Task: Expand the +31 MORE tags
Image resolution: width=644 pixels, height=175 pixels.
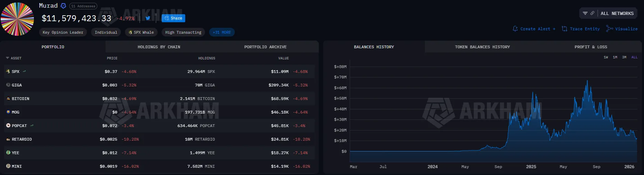Action: click(x=222, y=32)
